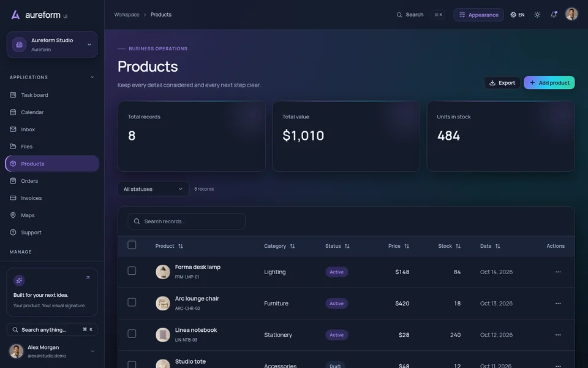
Task: Sort by Category column arrows
Action: pos(293,247)
